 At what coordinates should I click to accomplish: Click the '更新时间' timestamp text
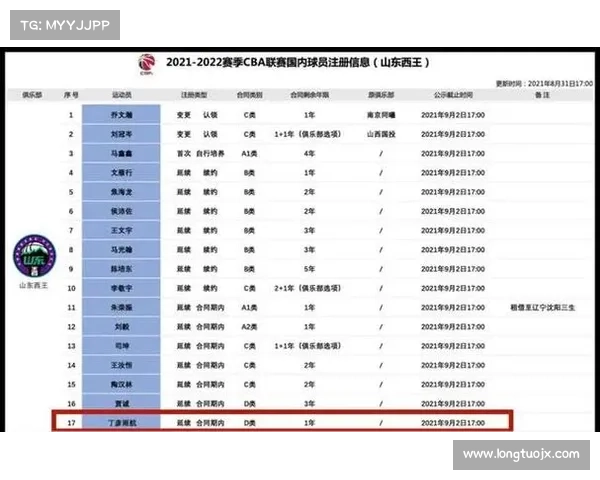[544, 83]
